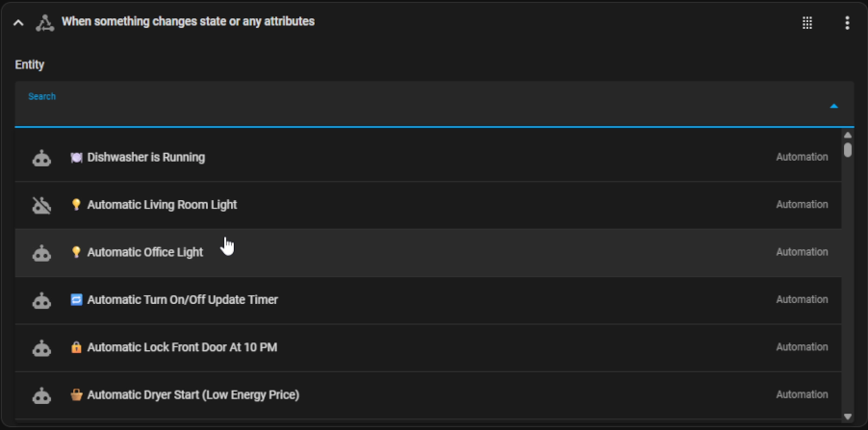Click robot icon beside Automatic Office Light
Image resolution: width=868 pixels, height=430 pixels.
[x=41, y=253]
